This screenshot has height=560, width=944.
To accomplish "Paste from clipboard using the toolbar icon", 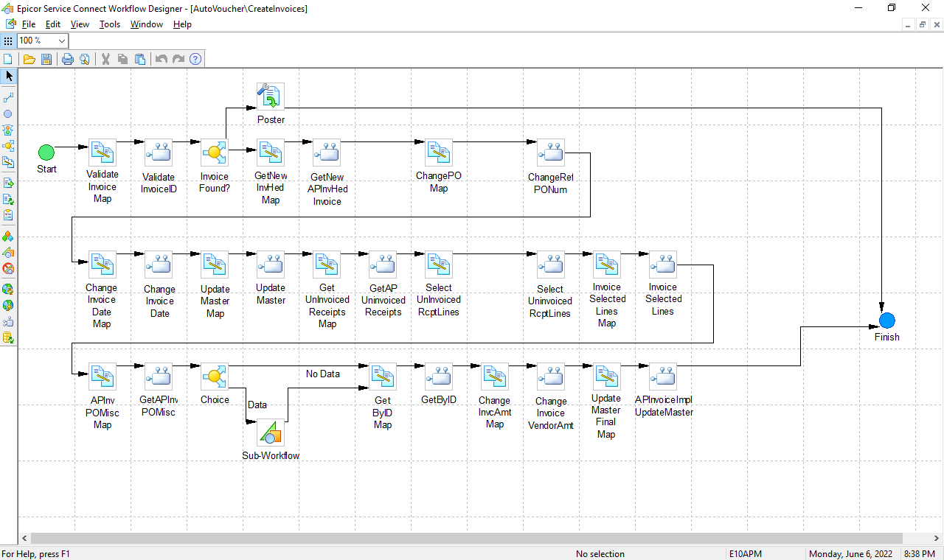I will coord(139,59).
